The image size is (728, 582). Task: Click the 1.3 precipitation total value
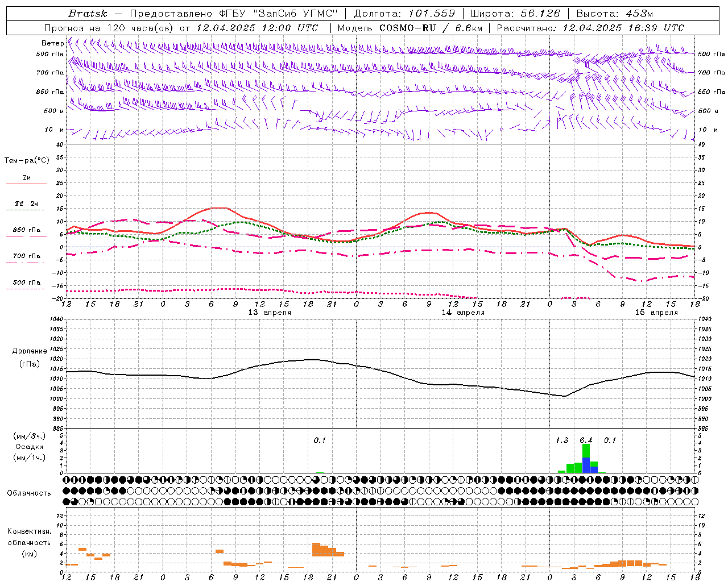(x=561, y=440)
